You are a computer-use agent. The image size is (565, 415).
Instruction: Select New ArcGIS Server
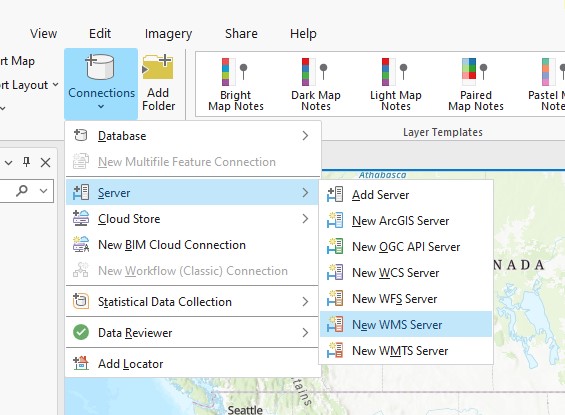point(406,221)
